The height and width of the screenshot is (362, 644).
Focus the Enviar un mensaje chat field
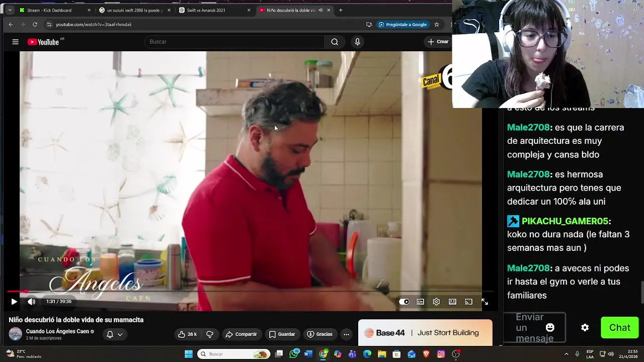(x=534, y=327)
